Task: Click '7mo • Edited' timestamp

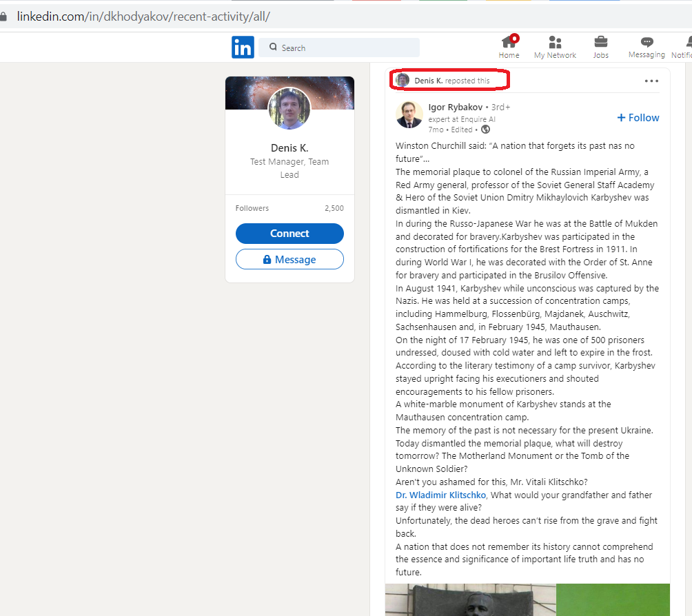Action: coord(450,130)
